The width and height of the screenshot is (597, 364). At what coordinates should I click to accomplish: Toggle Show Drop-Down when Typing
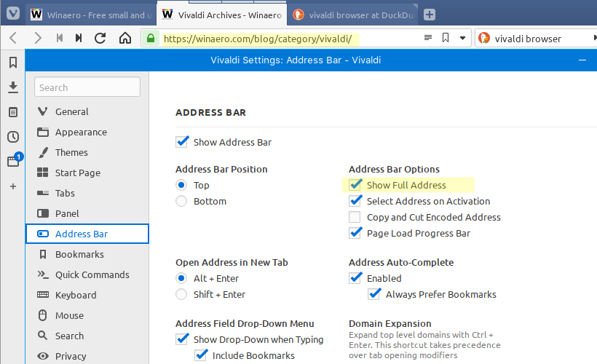pos(181,339)
